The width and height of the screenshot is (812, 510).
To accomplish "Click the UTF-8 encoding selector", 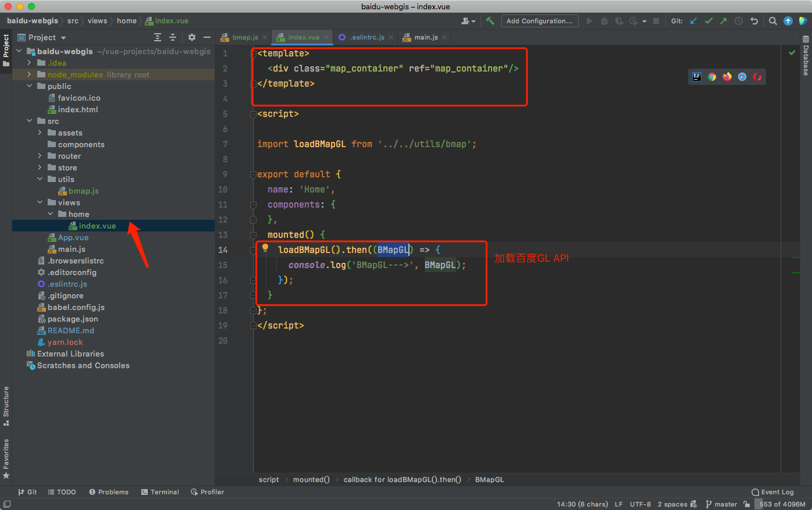I will pyautogui.click(x=640, y=504).
